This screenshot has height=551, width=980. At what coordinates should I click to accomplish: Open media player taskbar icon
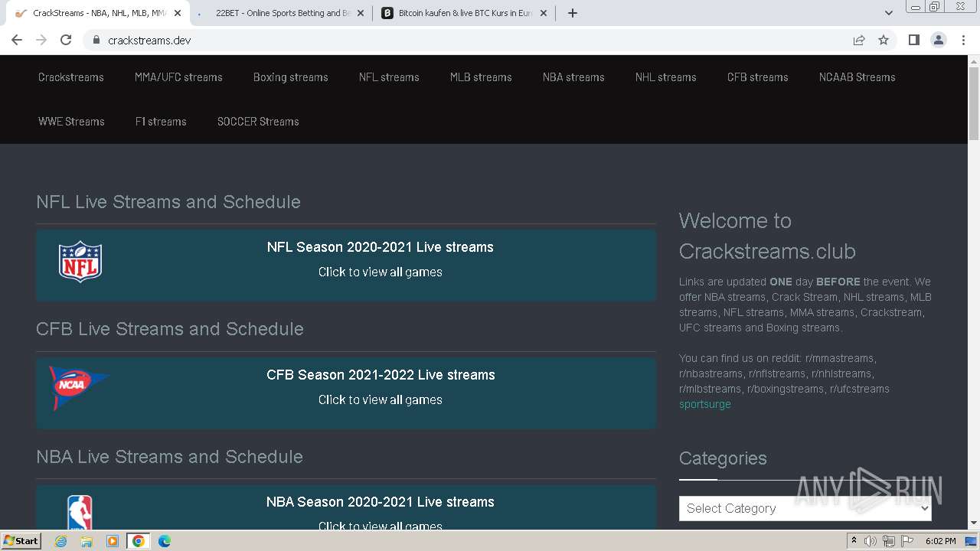[113, 541]
